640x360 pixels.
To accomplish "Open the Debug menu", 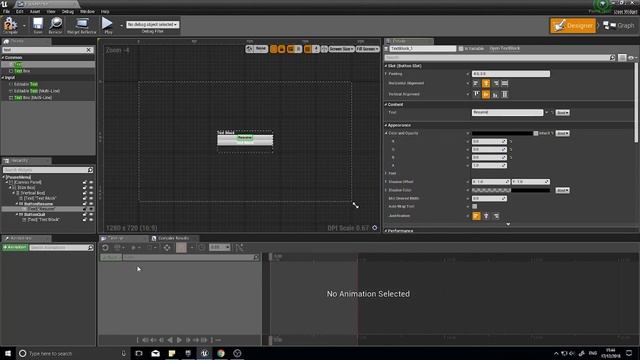I will pyautogui.click(x=68, y=11).
